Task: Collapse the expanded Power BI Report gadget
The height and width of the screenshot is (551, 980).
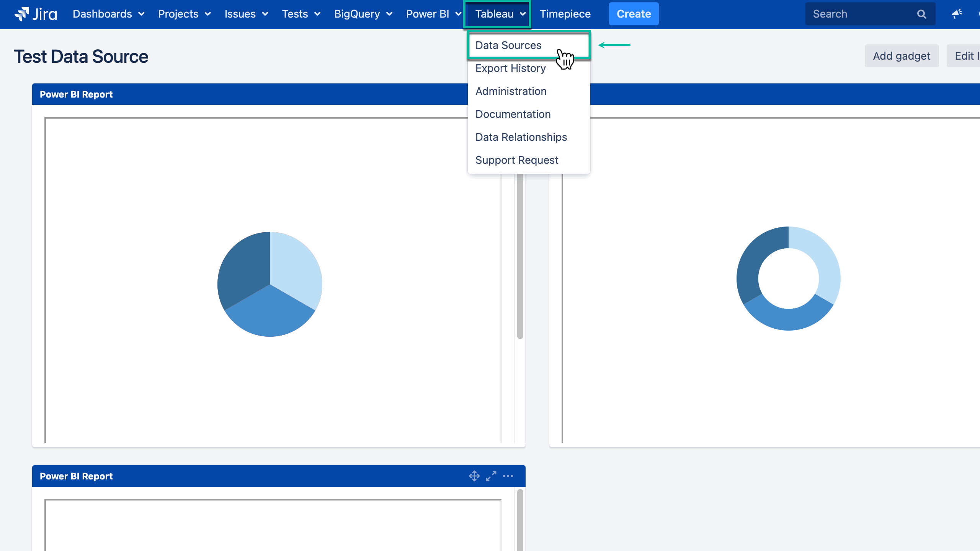Action: pos(491,476)
